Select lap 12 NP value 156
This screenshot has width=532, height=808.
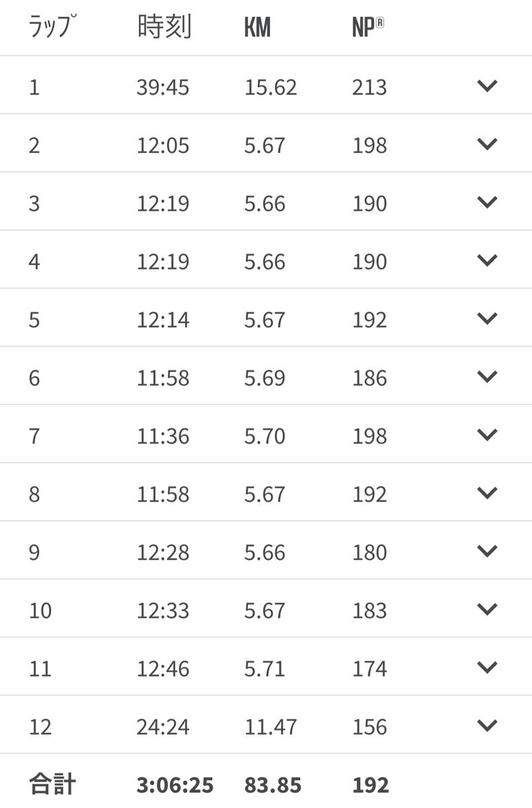pos(370,727)
